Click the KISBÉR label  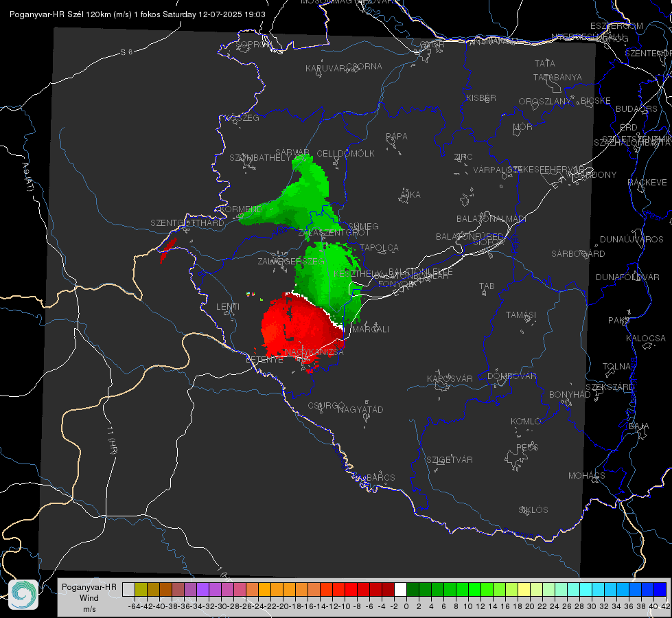pos(481,98)
